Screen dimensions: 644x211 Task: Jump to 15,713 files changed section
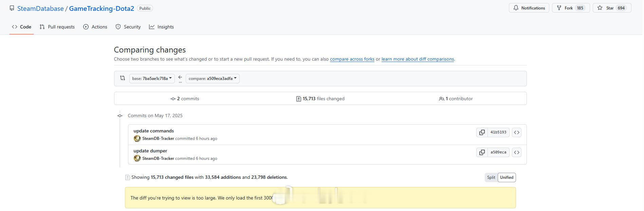pyautogui.click(x=320, y=99)
